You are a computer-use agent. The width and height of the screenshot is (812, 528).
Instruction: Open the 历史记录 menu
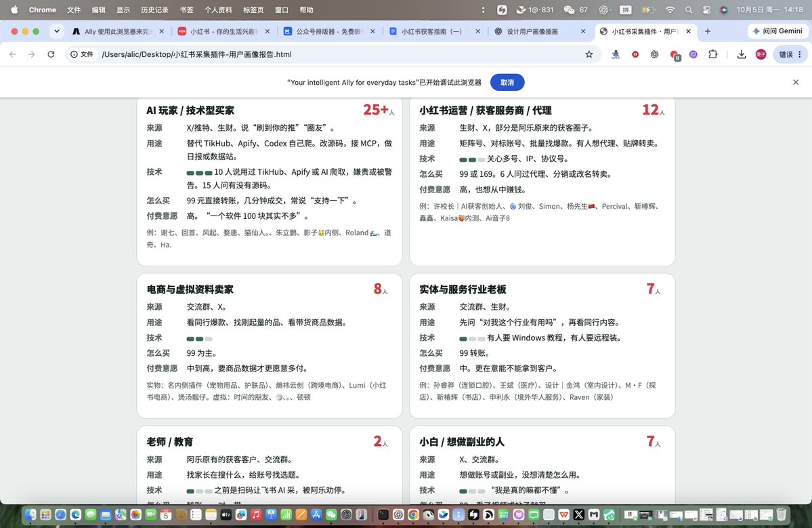[x=154, y=9]
